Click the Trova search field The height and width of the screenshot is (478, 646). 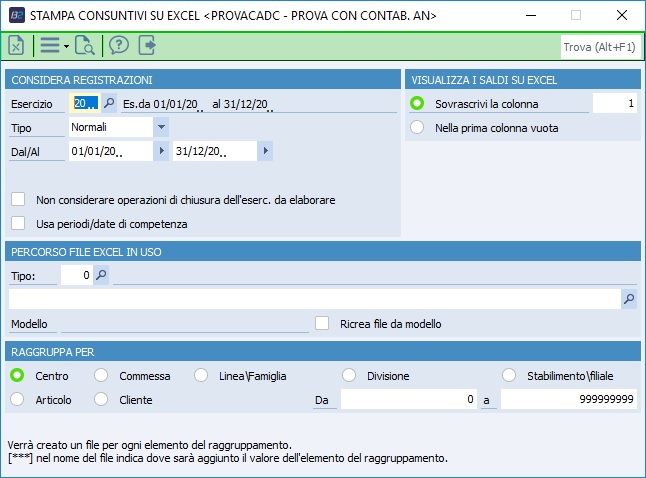click(598, 46)
